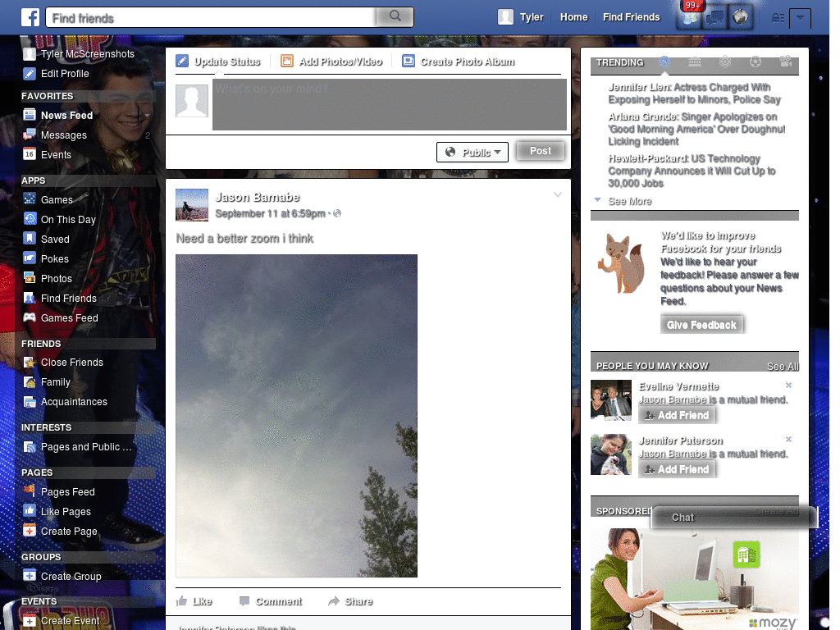Viewport: 840px width, 630px height.
Task: Open the notifications globe icon
Action: pyautogui.click(x=741, y=17)
